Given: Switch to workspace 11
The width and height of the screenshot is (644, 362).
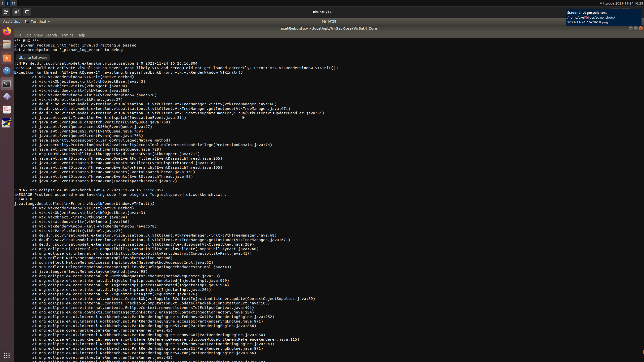Looking at the screenshot, I should pos(13,3).
